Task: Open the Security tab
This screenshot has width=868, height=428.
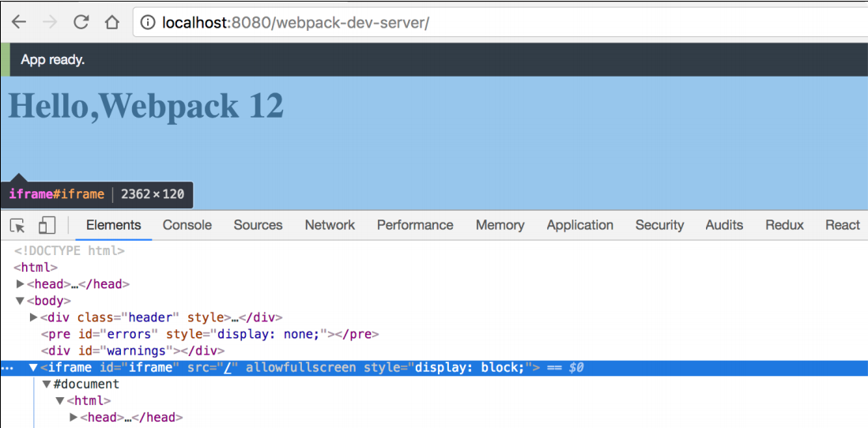Action: click(x=659, y=225)
